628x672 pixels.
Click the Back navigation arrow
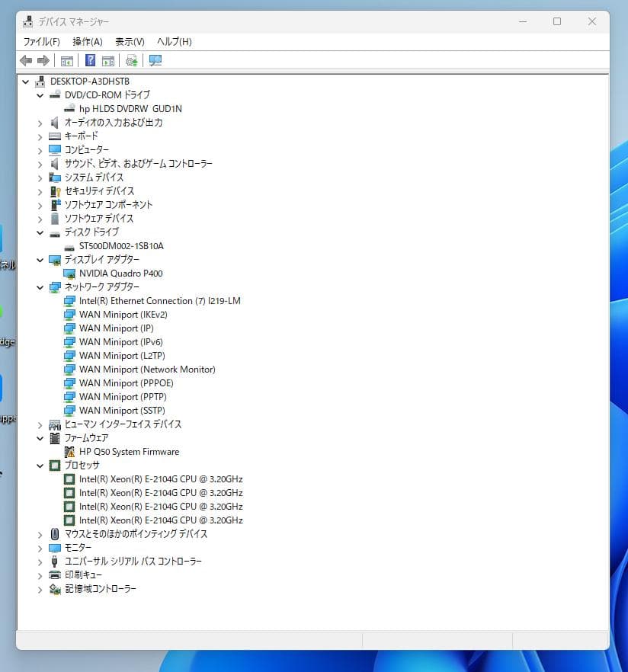25,60
